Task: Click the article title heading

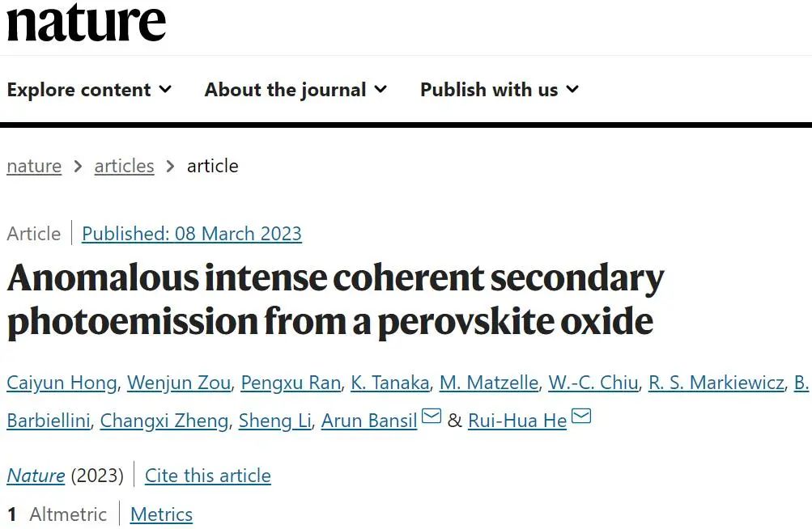Action: pos(335,299)
